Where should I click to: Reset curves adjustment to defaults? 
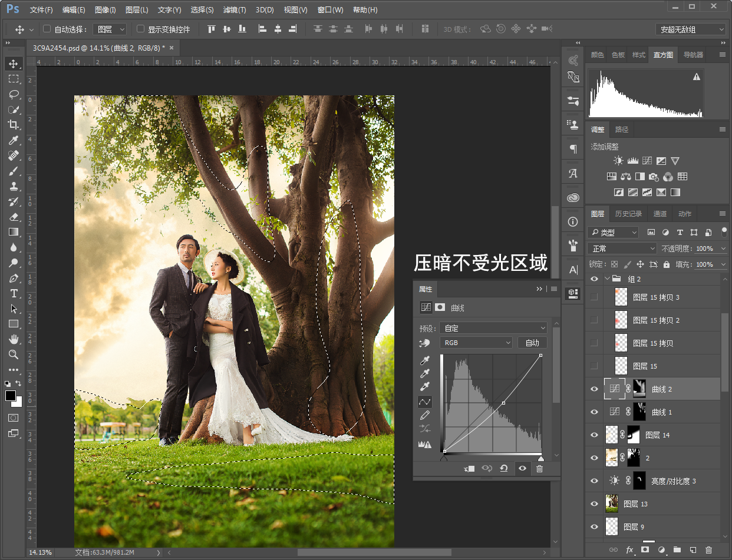(x=504, y=469)
